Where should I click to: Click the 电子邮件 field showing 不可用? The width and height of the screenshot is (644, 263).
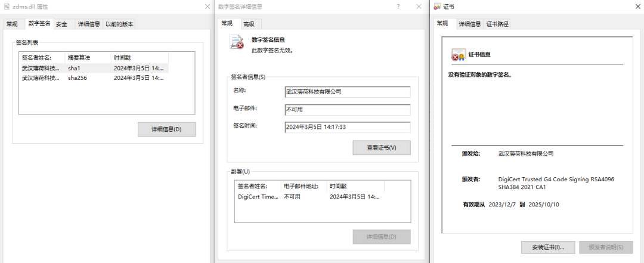pos(348,110)
